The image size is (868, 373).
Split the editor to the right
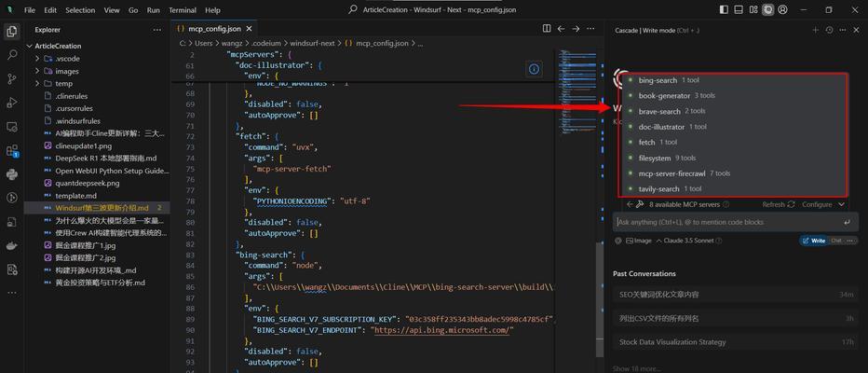[547, 28]
